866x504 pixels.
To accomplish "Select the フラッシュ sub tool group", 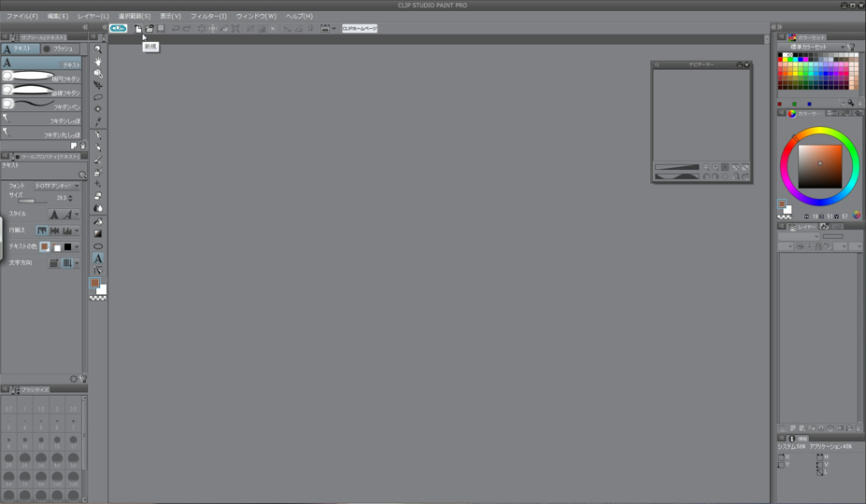I will click(x=62, y=49).
